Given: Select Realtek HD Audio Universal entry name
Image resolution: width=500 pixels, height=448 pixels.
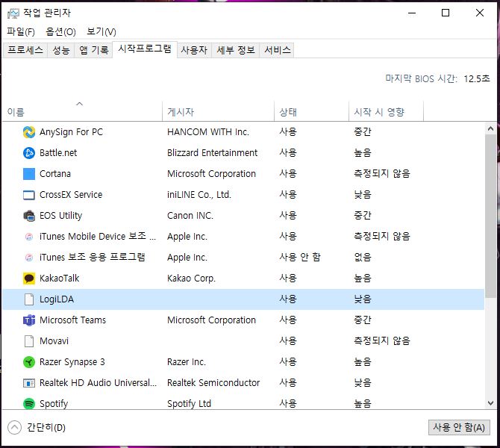Looking at the screenshot, I should pyautogui.click(x=98, y=383).
